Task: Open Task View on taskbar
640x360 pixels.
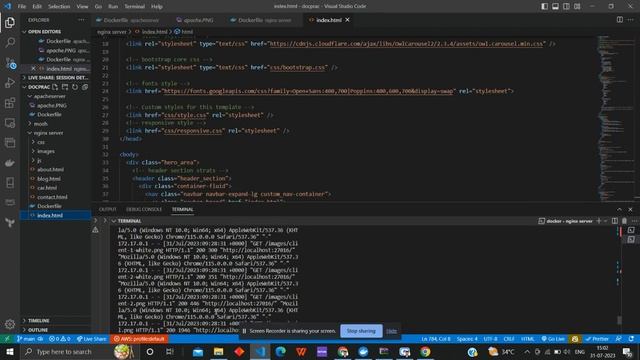Action: coord(170,351)
